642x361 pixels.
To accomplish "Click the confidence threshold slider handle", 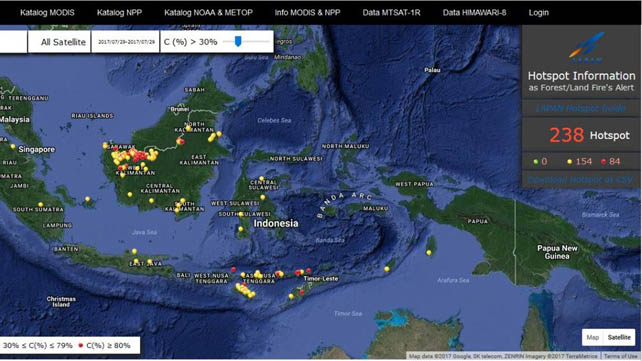I will pyautogui.click(x=238, y=41).
